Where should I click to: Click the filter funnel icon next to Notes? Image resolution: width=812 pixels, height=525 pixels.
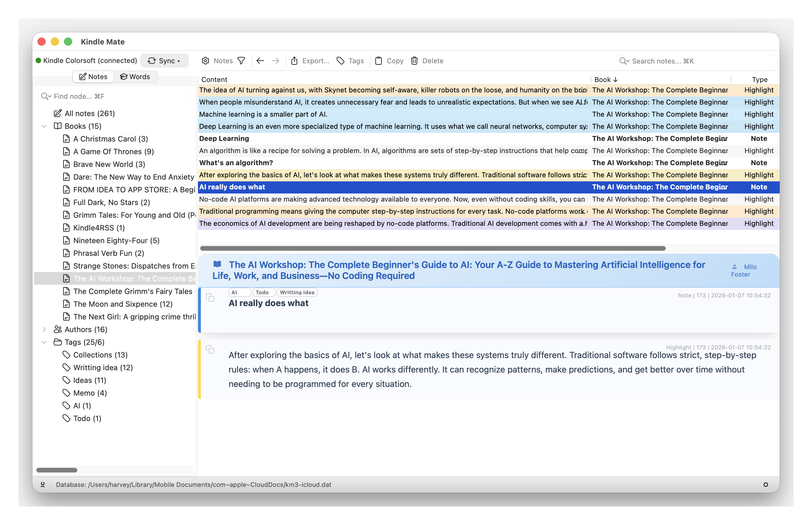click(x=242, y=60)
